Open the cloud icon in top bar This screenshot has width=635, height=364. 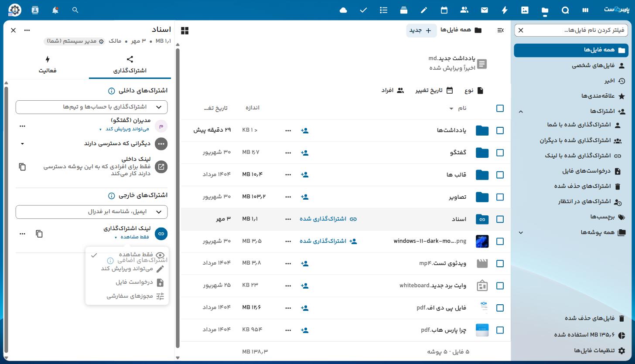pos(343,10)
